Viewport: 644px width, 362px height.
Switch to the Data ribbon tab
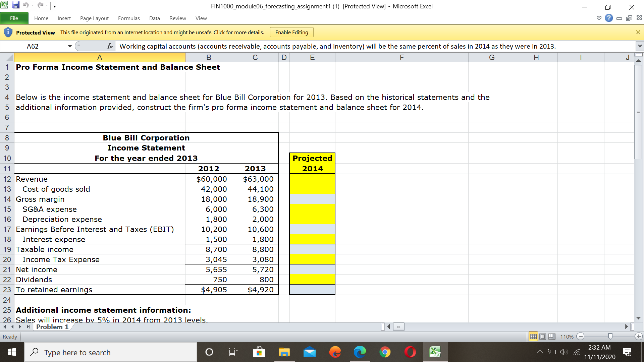click(x=155, y=18)
